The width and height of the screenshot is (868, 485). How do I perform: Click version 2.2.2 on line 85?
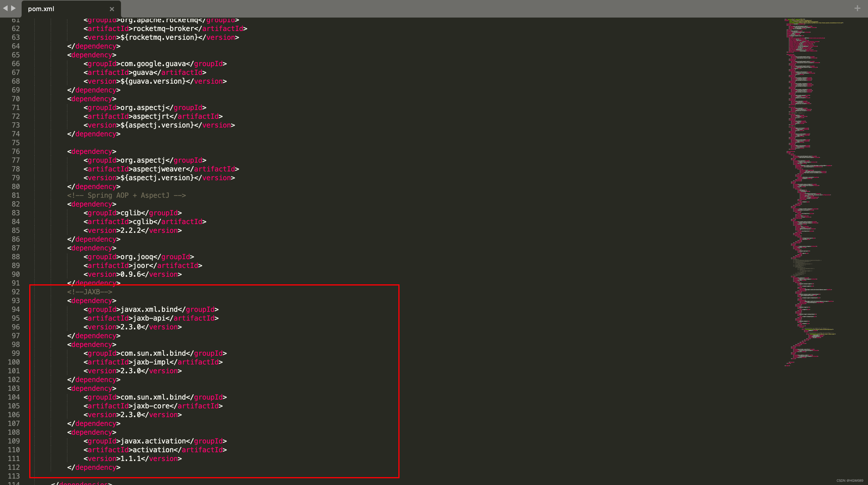pos(131,230)
